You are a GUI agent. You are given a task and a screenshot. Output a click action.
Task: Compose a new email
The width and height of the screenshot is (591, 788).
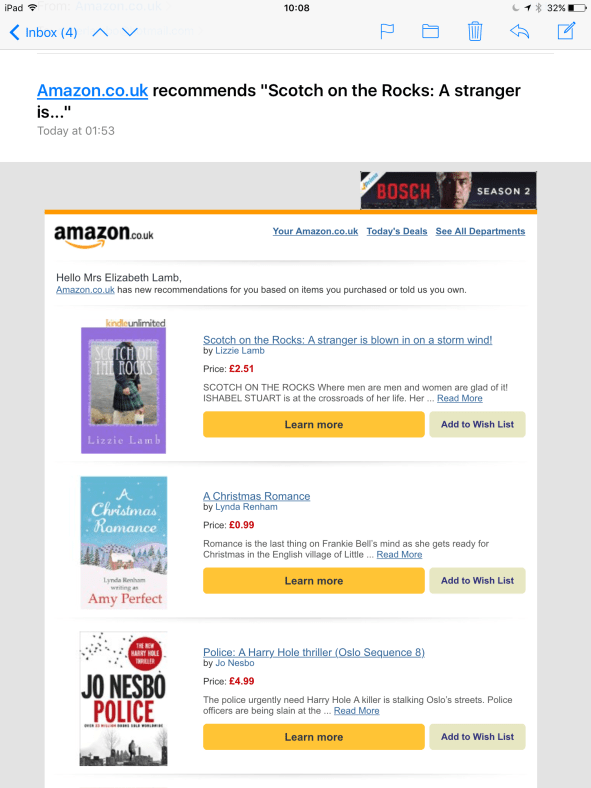[566, 31]
